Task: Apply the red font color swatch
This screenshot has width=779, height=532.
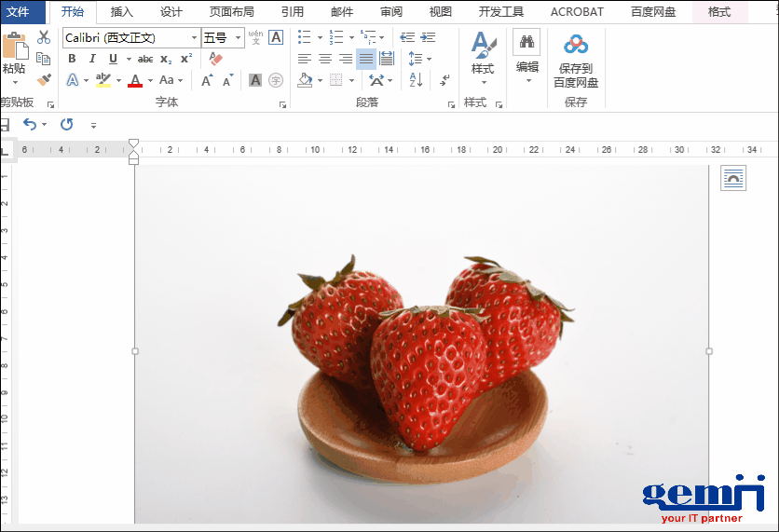Action: pos(135,81)
